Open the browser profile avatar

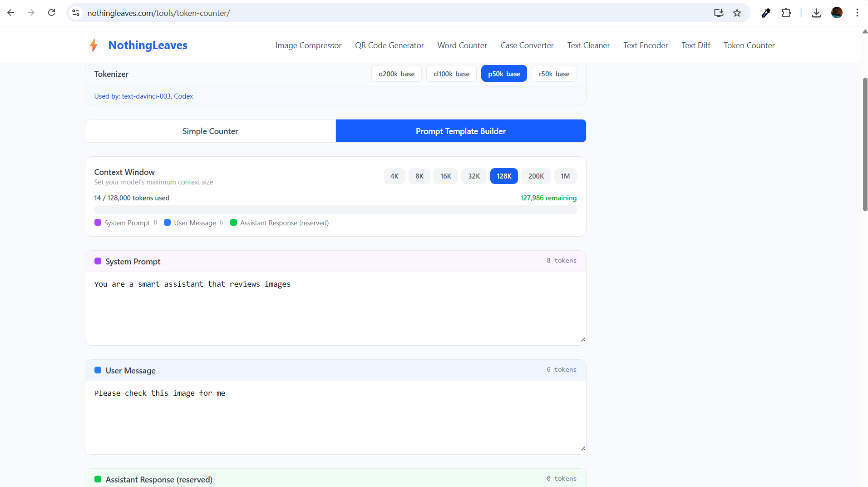point(838,12)
